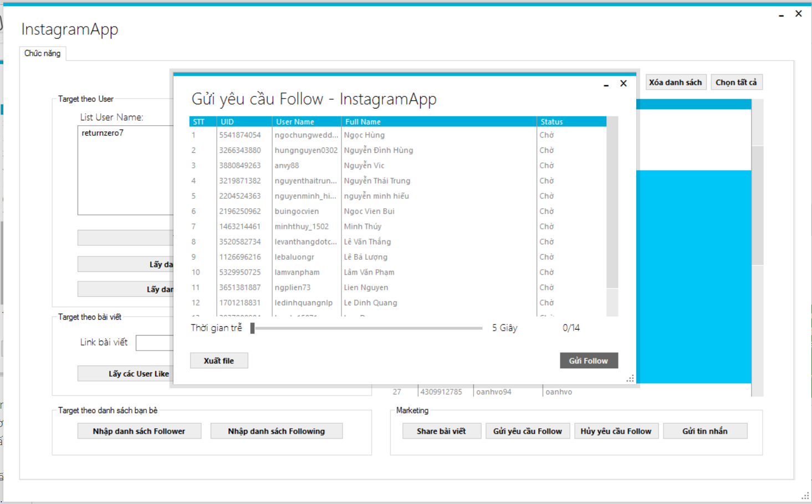Image resolution: width=812 pixels, height=504 pixels.
Task: Click the Chọn tất cả button
Action: [x=736, y=83]
